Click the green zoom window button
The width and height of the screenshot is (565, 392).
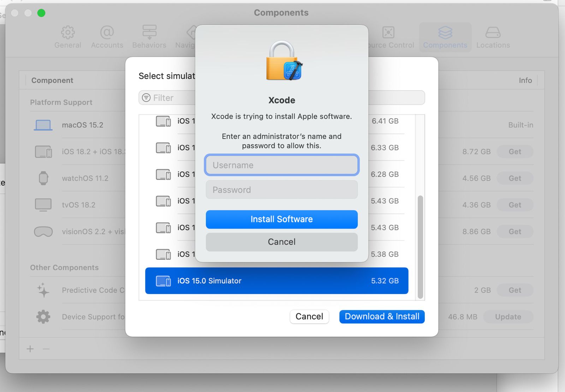tap(41, 13)
